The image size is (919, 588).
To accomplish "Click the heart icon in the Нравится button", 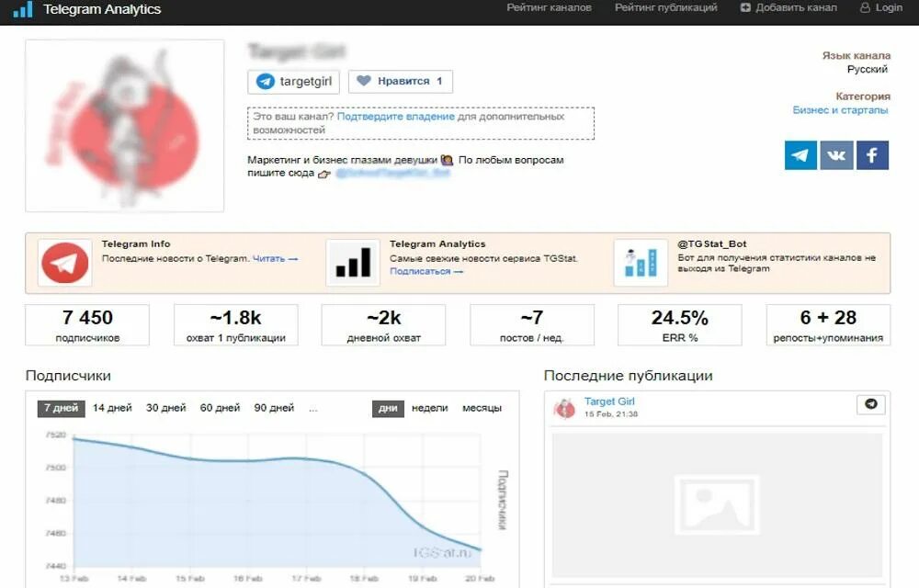I will 364,81.
